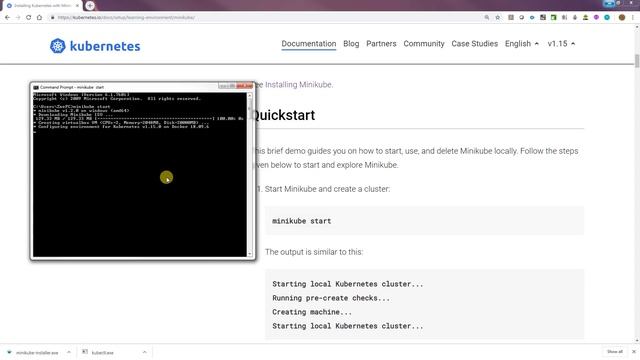
Task: Click the blue eye extension icon
Action: click(x=532, y=18)
